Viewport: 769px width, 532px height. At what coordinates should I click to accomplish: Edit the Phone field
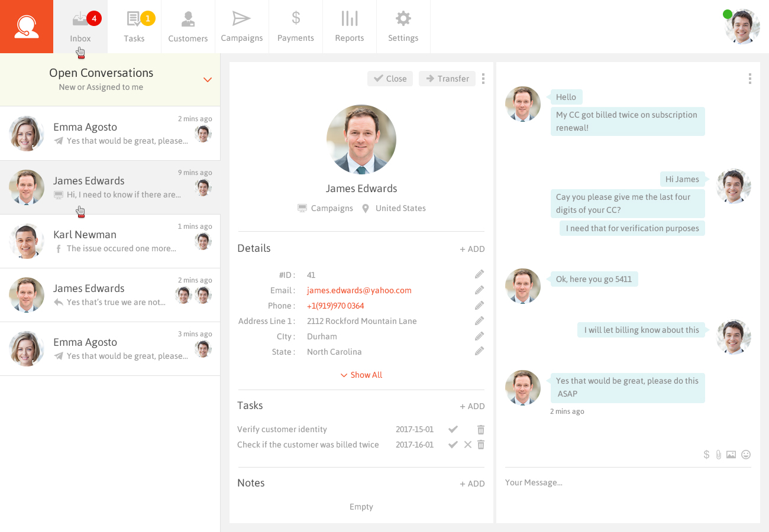[479, 305]
